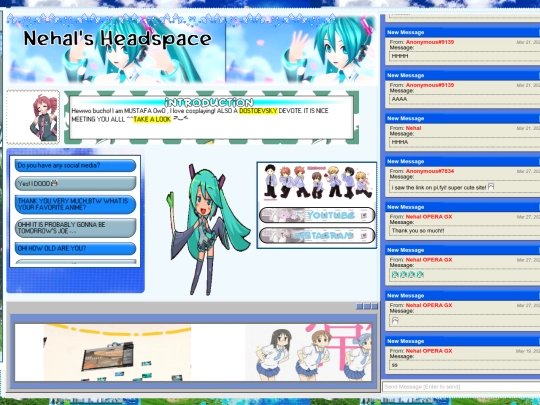Click the message text "HHHA"
Image resolution: width=540 pixels, height=405 pixels.
[x=400, y=142]
